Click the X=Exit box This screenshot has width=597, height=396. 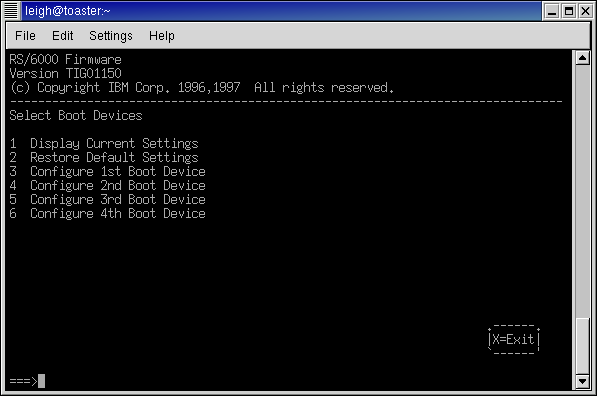click(514, 339)
